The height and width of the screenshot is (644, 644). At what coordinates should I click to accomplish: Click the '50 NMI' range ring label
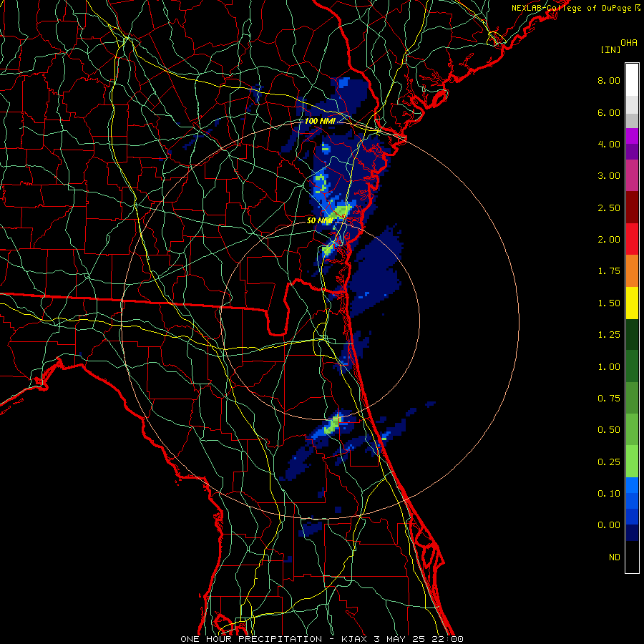click(320, 220)
